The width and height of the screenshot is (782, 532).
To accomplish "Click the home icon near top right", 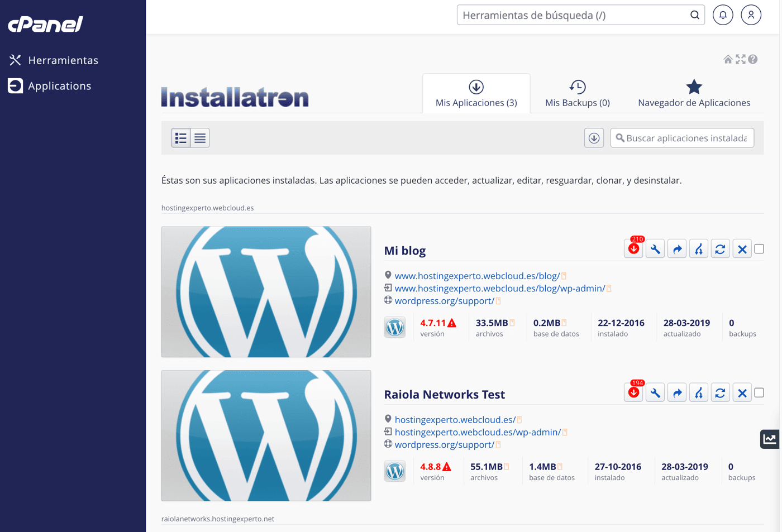I will pyautogui.click(x=728, y=59).
